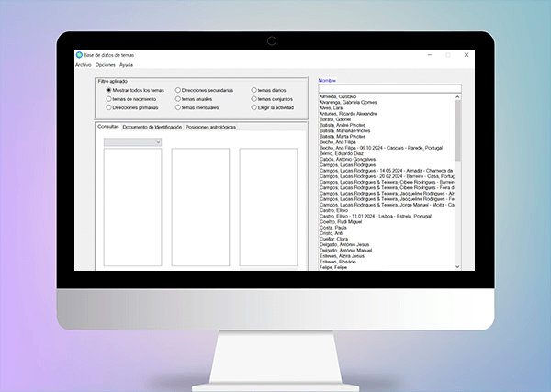Image resolution: width=551 pixels, height=392 pixels.
Task: Pick the temas anuales option
Action: coord(194,99)
